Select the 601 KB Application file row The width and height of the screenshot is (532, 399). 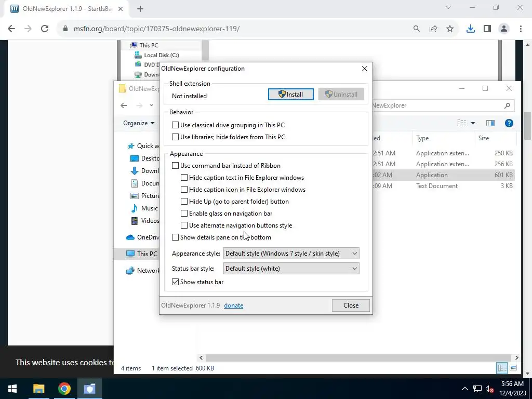click(444, 175)
